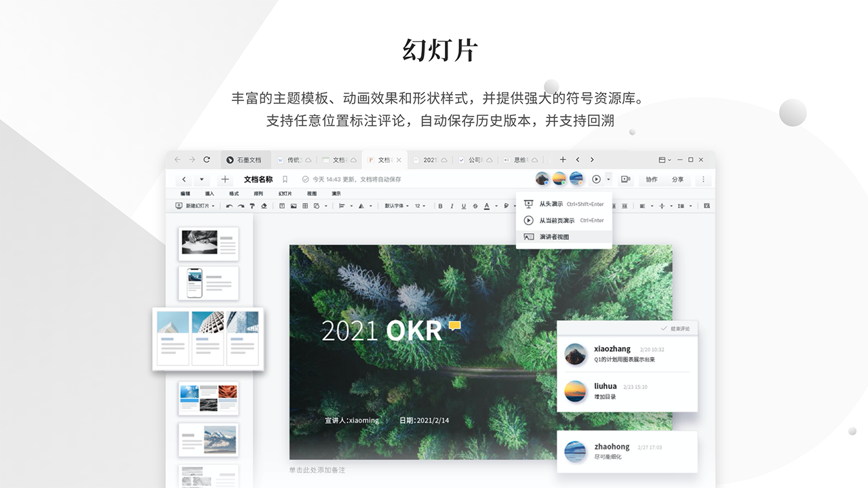Click the clear formatting eraser icon

pos(263,206)
